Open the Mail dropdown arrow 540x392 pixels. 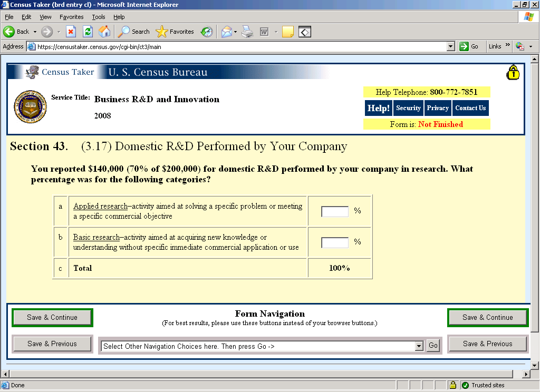pyautogui.click(x=235, y=32)
